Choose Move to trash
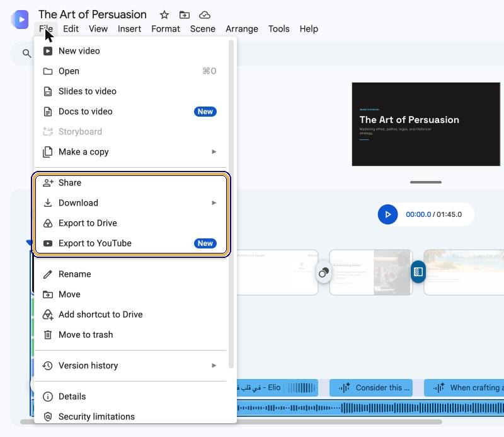The height and width of the screenshot is (437, 504). [x=131, y=335]
